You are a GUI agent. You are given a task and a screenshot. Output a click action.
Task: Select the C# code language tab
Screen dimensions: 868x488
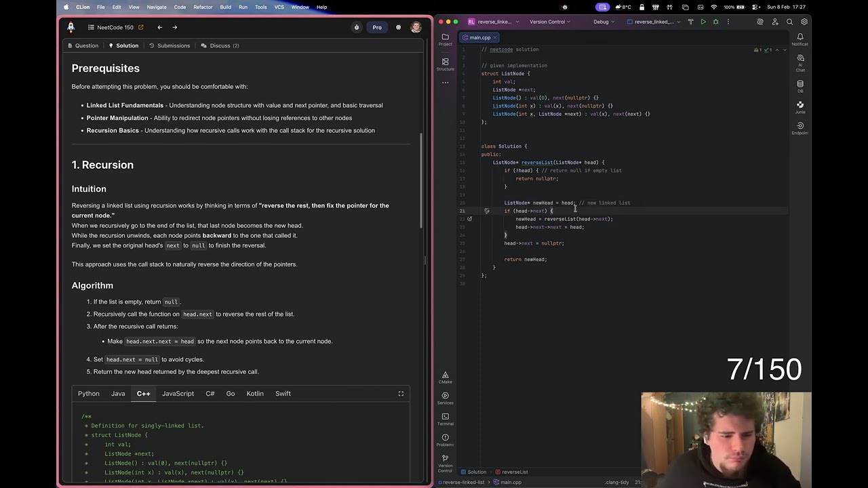210,394
